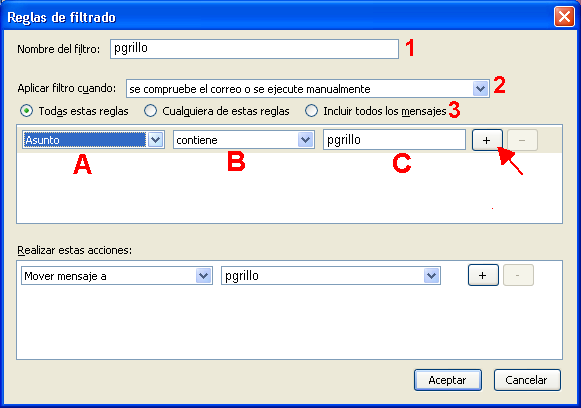Open the 'Aplicar filtro cuando' dropdown

click(x=481, y=89)
